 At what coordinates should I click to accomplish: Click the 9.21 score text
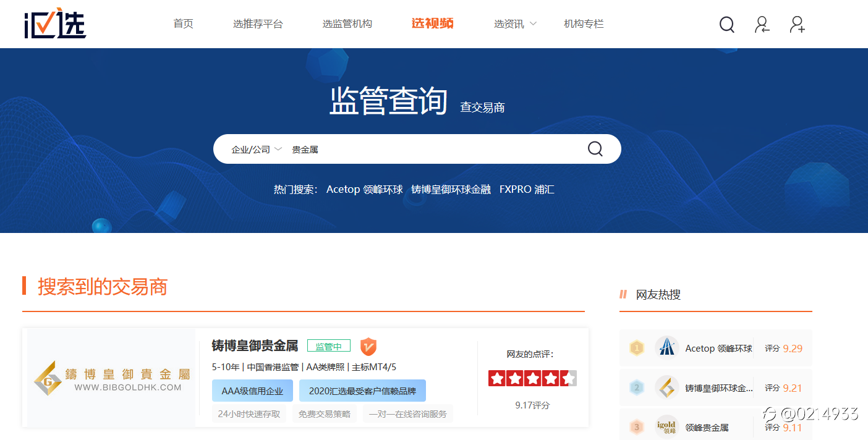793,387
